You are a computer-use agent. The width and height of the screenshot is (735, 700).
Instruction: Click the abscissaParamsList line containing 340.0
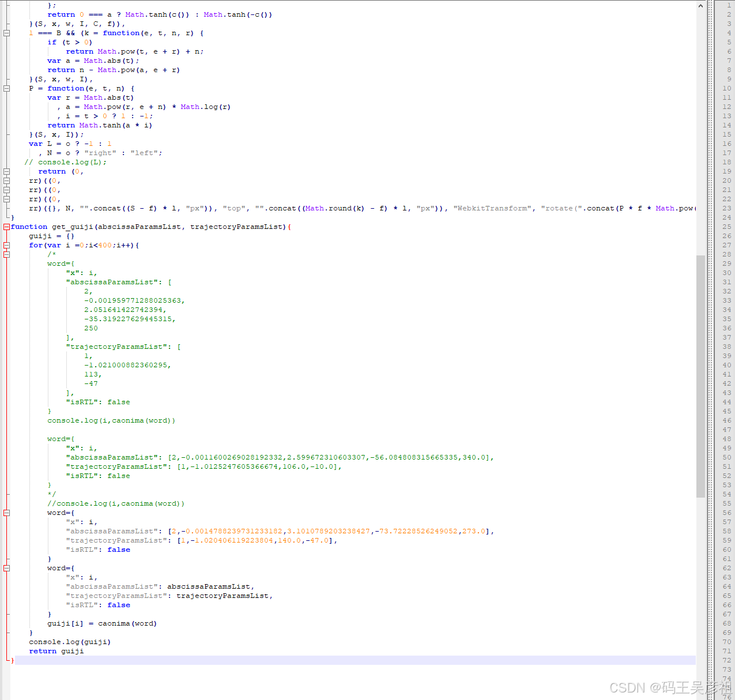pyautogui.click(x=280, y=457)
